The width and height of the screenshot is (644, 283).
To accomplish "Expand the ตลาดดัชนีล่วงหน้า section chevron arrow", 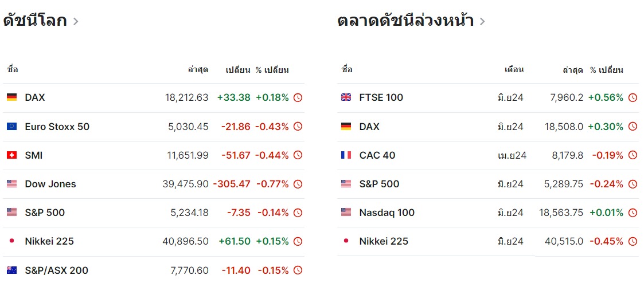I will pos(482,22).
